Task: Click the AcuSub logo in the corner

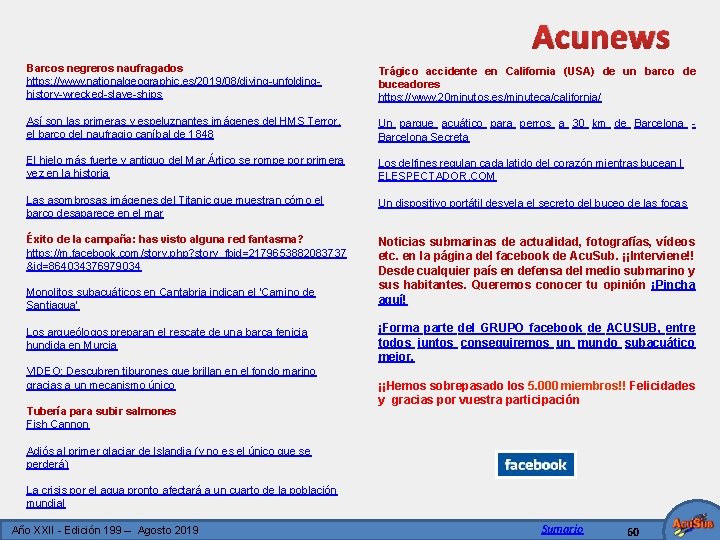Action: [693, 523]
